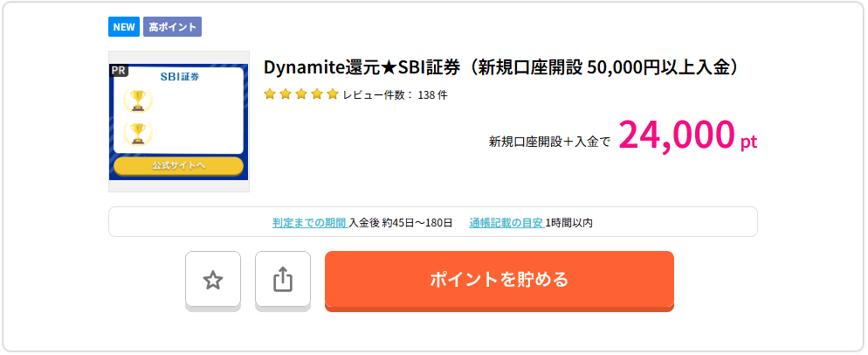This screenshot has height=355, width=868.
Task: Click the yellow 公式サイトへ button
Action: [x=178, y=165]
